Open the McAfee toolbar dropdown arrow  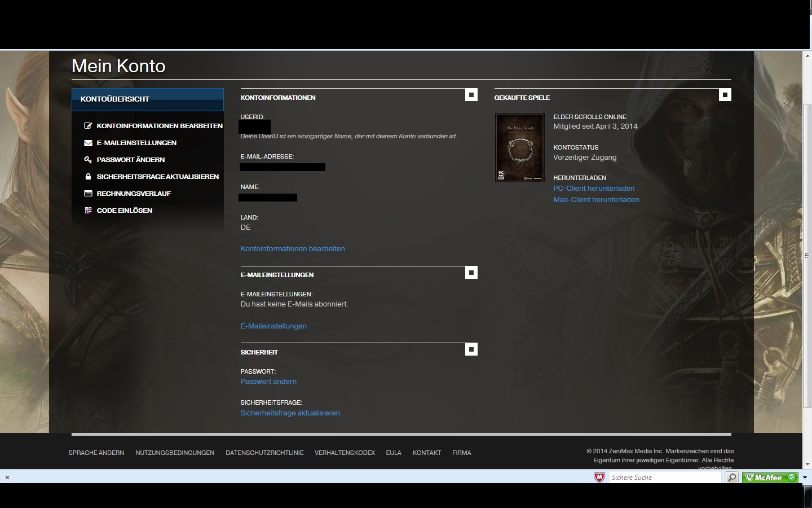click(805, 478)
